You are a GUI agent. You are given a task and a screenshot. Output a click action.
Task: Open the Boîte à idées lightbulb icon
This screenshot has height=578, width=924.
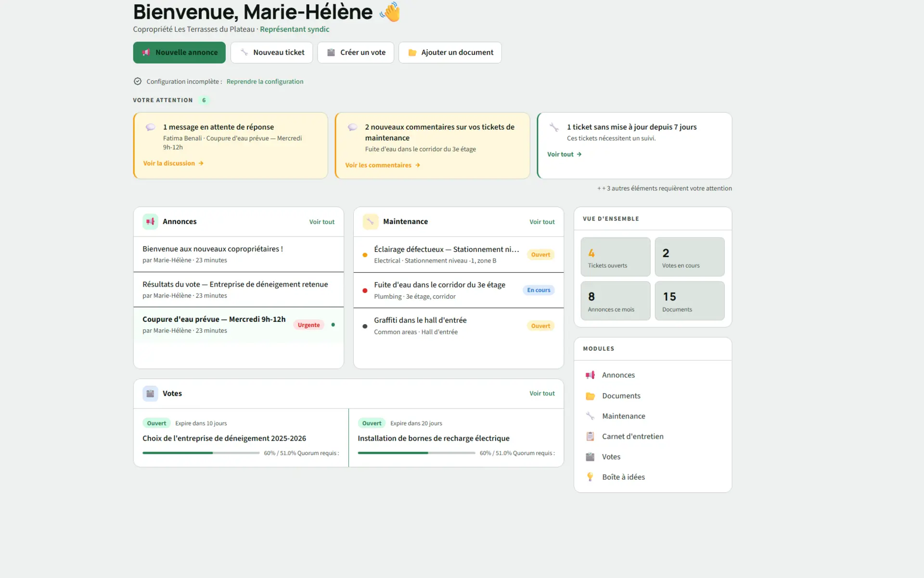pyautogui.click(x=590, y=476)
